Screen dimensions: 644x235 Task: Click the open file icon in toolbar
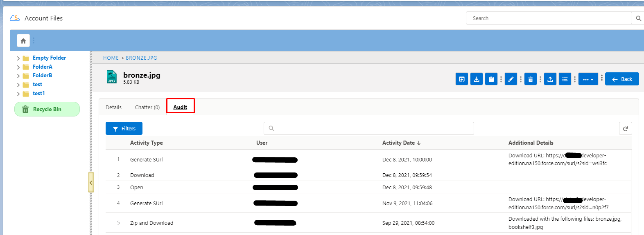pos(461,79)
